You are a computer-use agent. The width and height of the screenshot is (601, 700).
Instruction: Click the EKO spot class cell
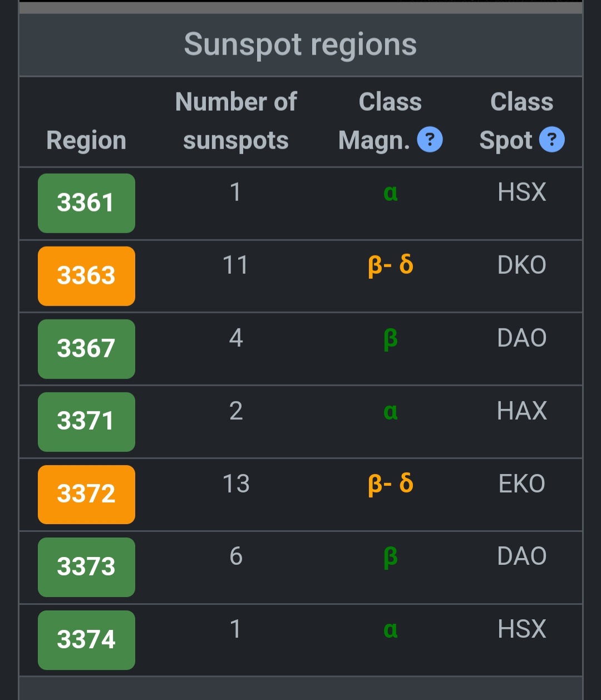pos(522,484)
